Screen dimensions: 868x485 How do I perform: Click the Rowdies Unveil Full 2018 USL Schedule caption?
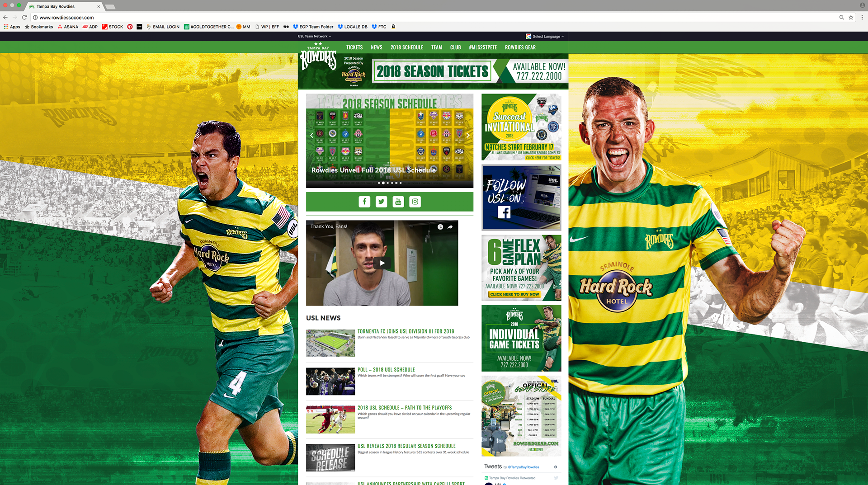(x=374, y=170)
